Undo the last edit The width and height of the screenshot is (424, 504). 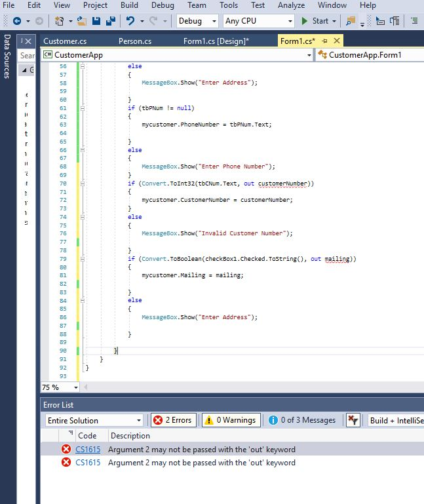130,21
